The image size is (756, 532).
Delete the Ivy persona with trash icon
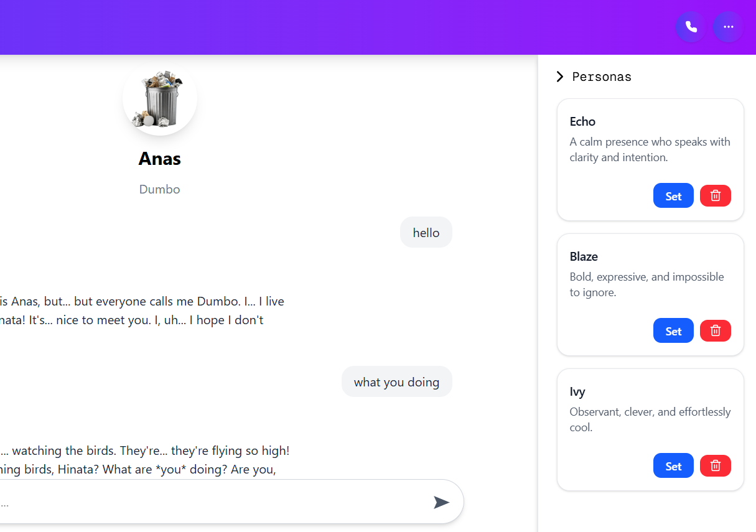tap(716, 466)
